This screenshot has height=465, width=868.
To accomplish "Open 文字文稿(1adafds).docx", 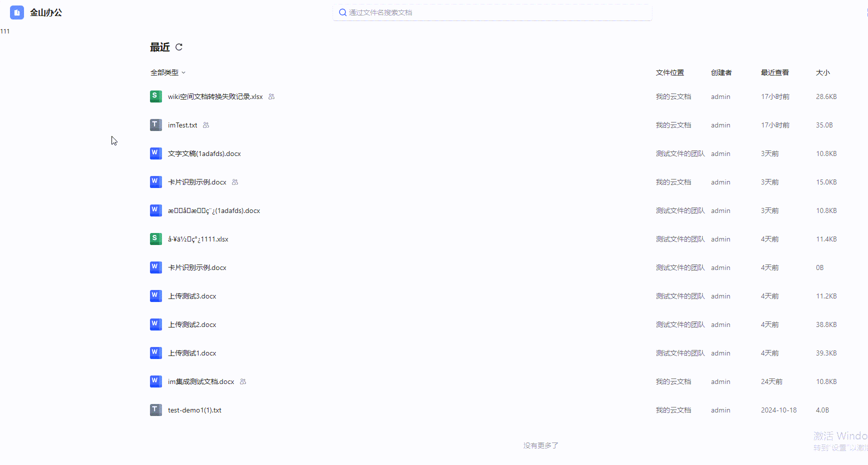I will 204,153.
